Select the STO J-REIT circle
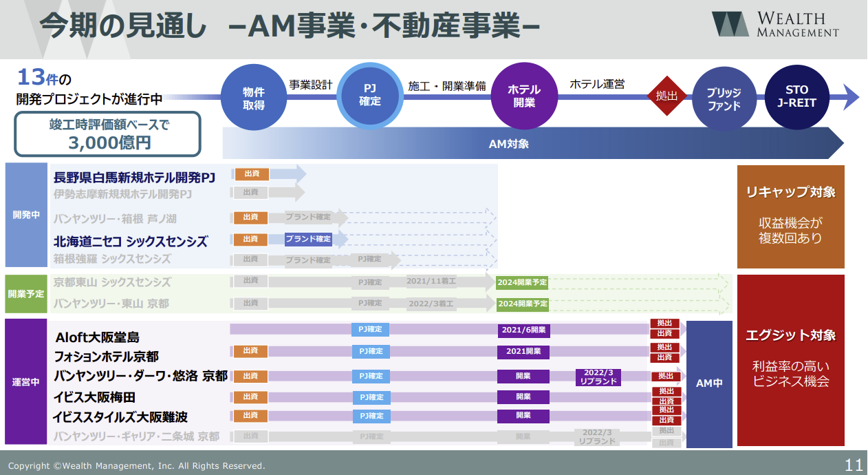The height and width of the screenshot is (475, 868). (796, 97)
